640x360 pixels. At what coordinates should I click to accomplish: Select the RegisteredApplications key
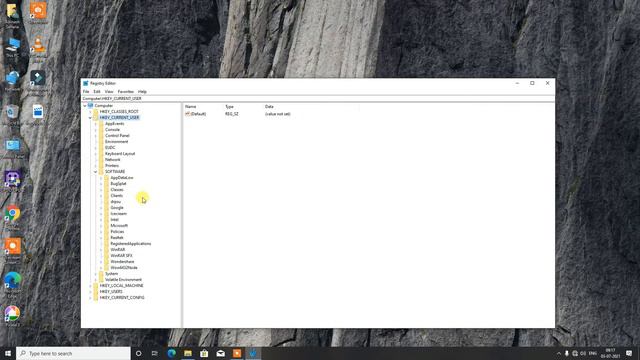pos(131,244)
